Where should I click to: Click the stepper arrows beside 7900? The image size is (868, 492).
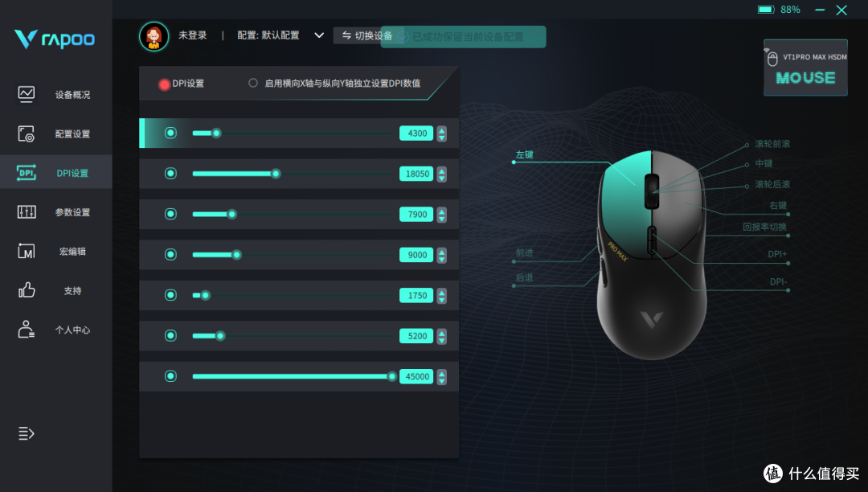(441, 214)
